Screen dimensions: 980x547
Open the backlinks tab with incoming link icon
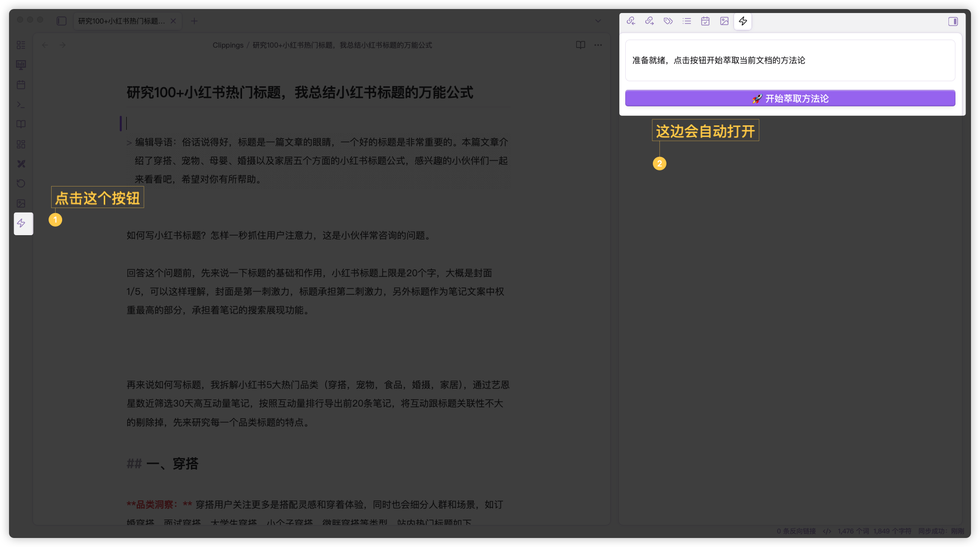[631, 21]
